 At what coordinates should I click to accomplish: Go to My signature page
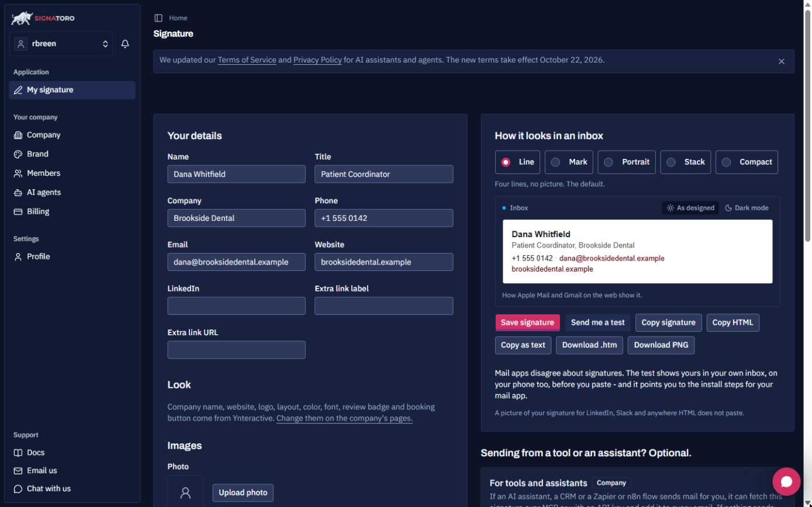[72, 90]
